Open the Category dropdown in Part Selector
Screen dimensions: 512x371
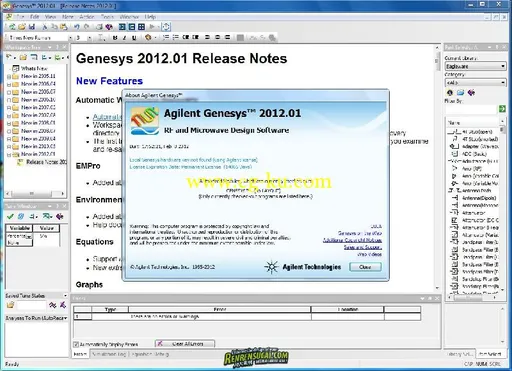[x=475, y=82]
